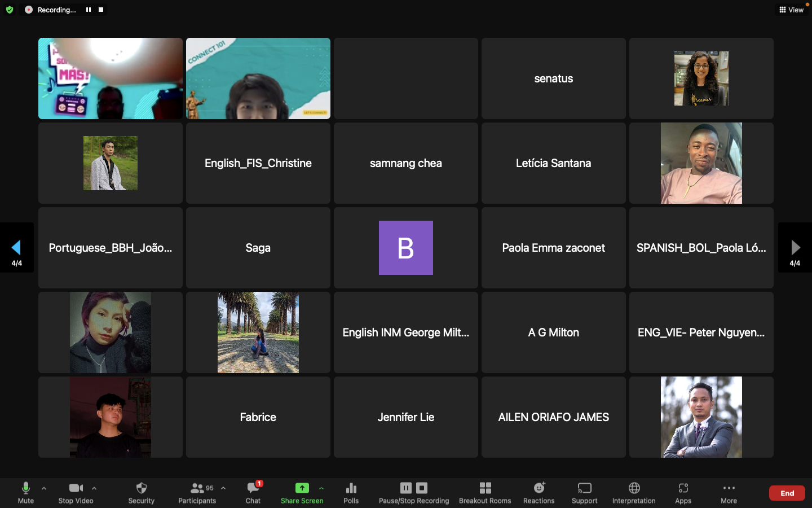The width and height of the screenshot is (812, 508).
Task: Expand the arrow beside Share Screen
Action: coord(321,488)
